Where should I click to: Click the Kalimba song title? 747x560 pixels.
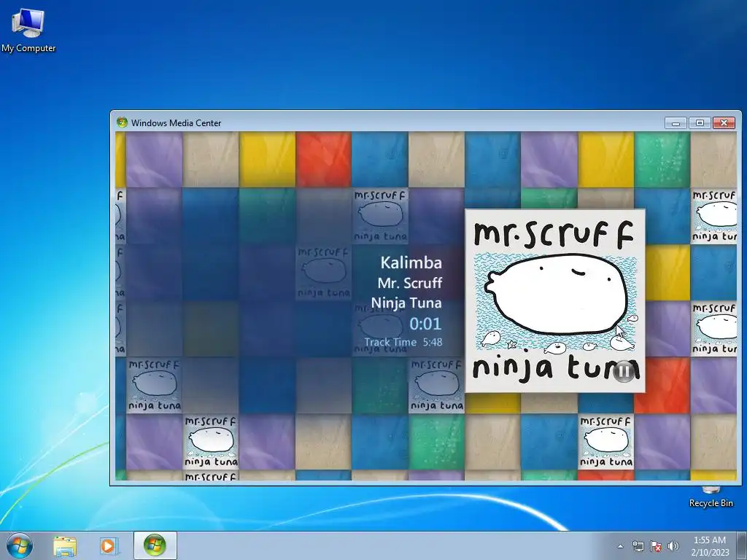pos(411,262)
